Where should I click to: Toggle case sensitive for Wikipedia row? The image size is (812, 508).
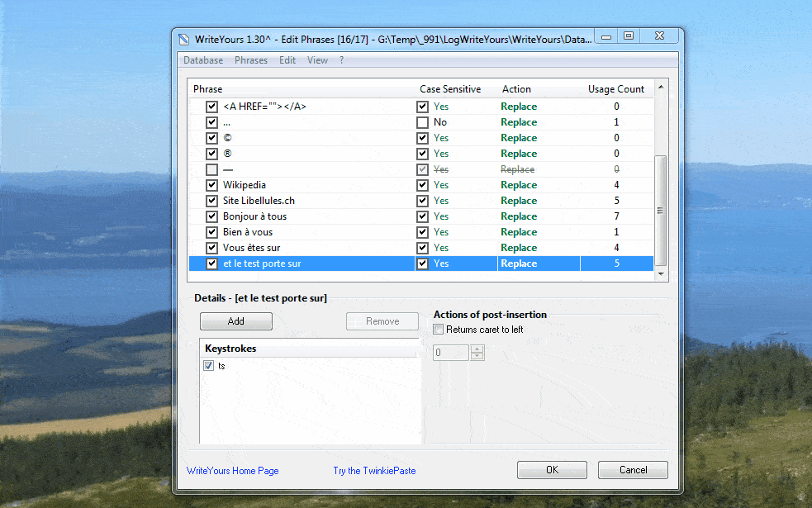(423, 185)
